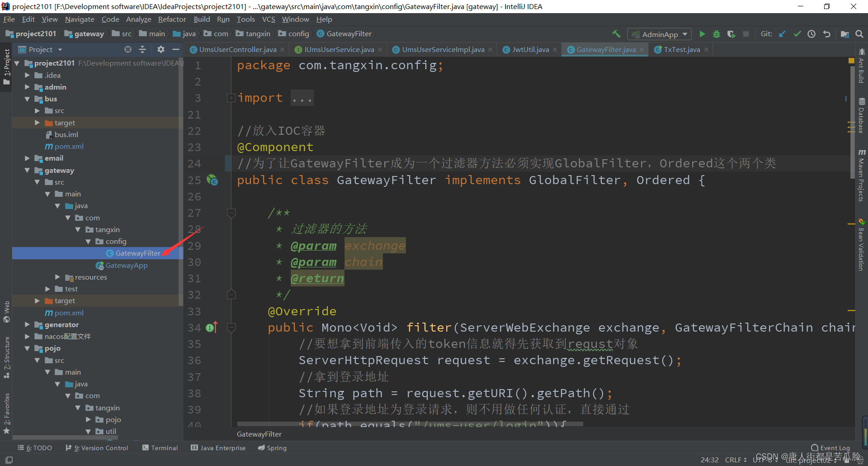This screenshot has width=868, height=466.
Task: Click the Stop run icon
Action: (x=746, y=34)
